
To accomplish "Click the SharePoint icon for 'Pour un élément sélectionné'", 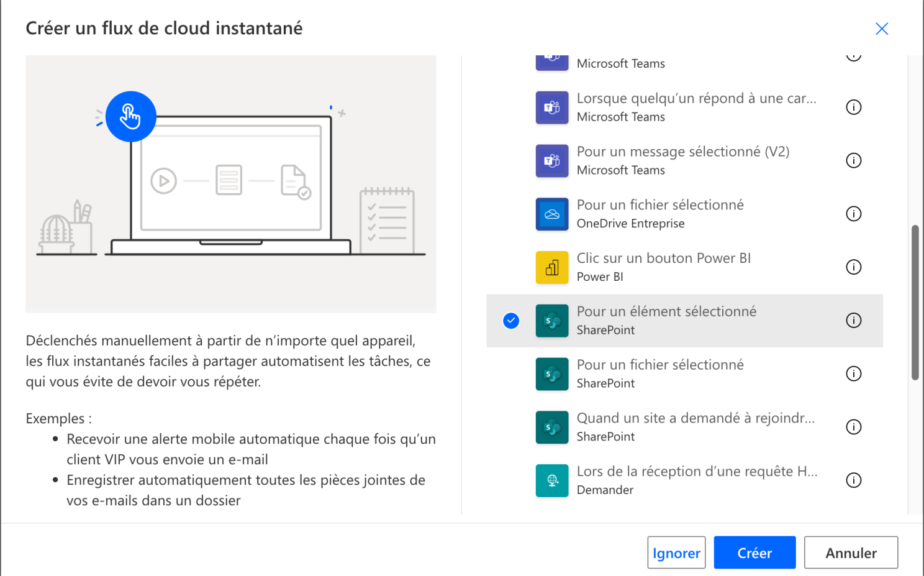I will pyautogui.click(x=552, y=321).
